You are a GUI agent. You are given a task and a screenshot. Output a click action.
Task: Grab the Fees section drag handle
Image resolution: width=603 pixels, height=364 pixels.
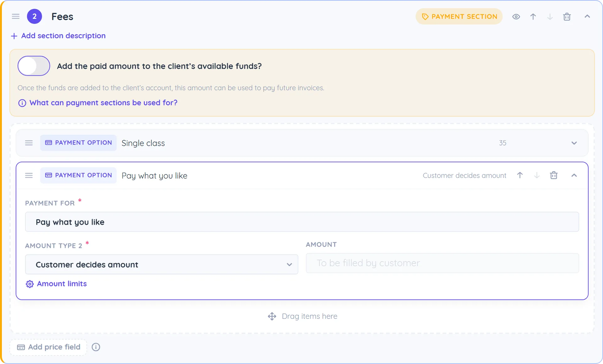point(16,17)
